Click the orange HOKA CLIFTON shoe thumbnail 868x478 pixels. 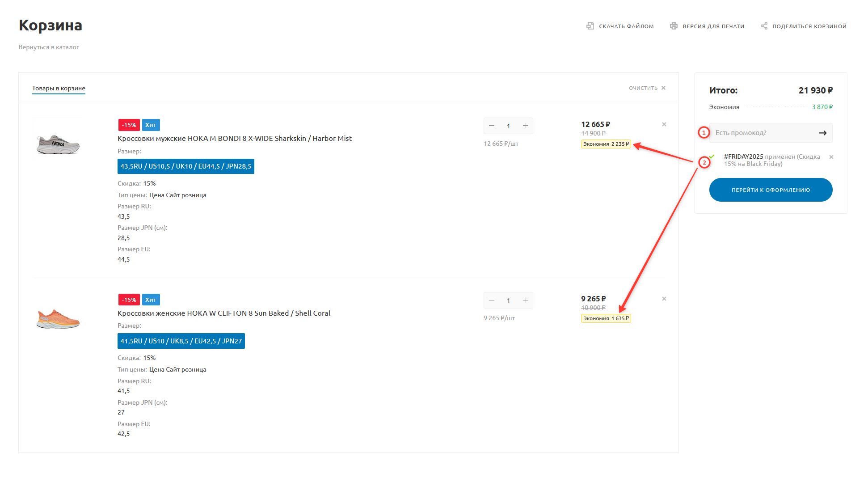[x=58, y=319]
